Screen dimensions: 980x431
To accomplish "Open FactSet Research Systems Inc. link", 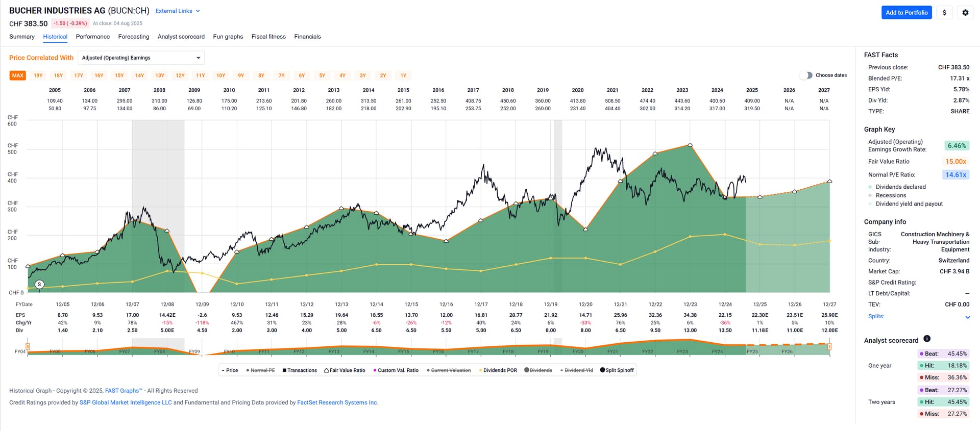I will coord(337,402).
